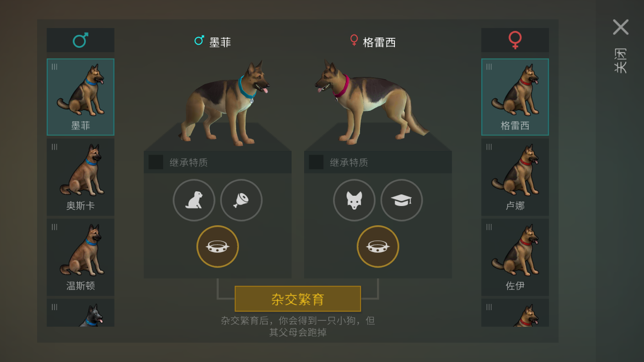
Task: Select 格雷西's graduation cap trait icon
Action: tap(402, 200)
